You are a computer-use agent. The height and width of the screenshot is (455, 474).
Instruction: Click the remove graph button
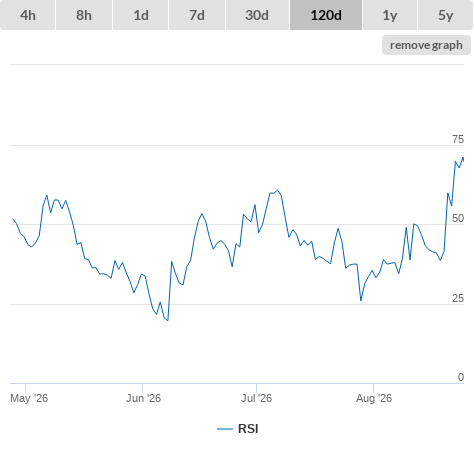[426, 45]
